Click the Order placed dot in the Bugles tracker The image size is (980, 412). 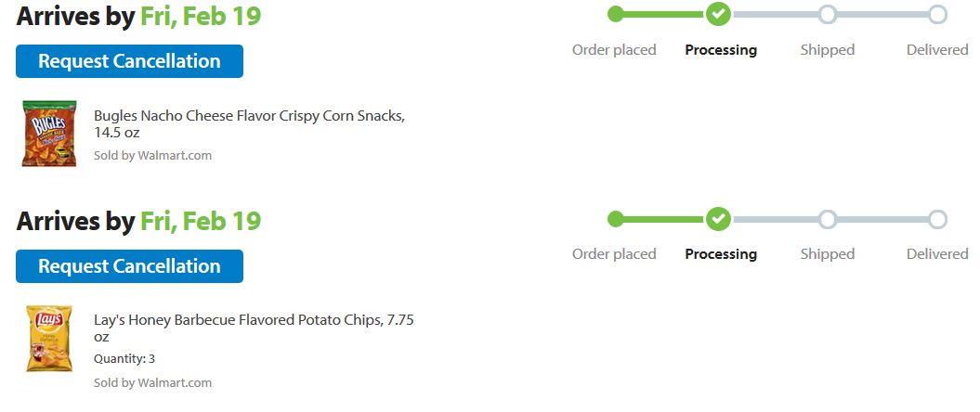coord(615,14)
